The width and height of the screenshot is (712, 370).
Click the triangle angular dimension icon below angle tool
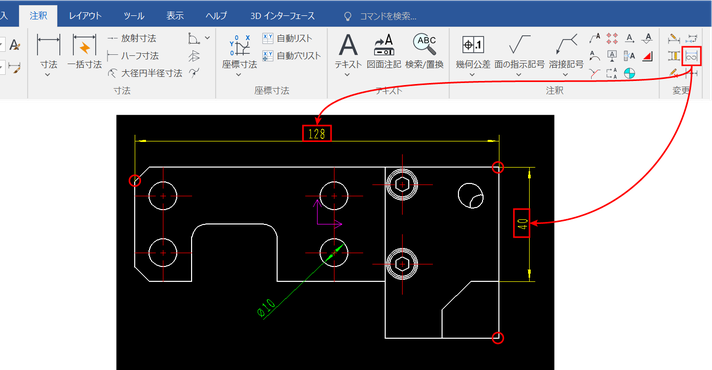point(194,56)
